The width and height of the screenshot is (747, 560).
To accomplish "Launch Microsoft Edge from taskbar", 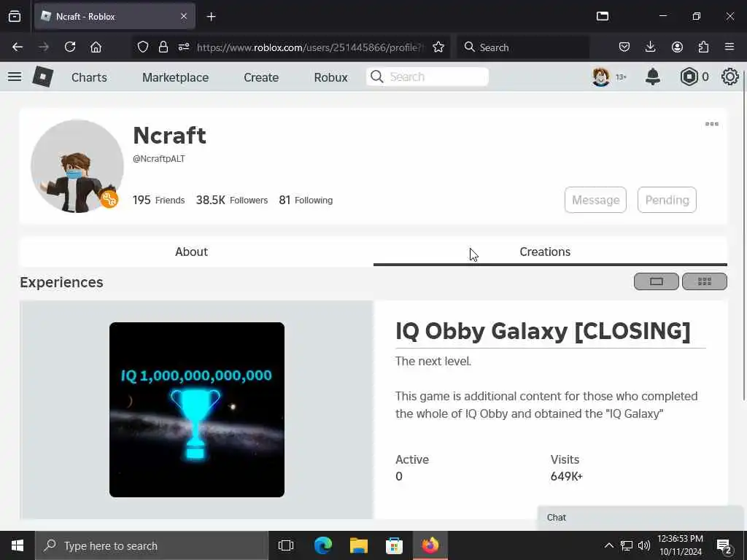I will [322, 545].
